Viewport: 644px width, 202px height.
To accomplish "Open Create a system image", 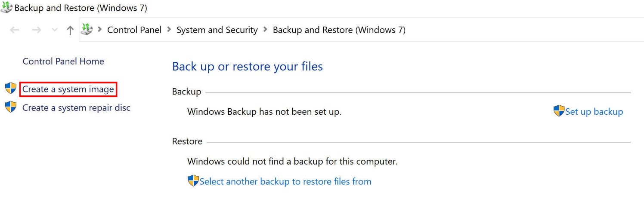I will pos(68,89).
